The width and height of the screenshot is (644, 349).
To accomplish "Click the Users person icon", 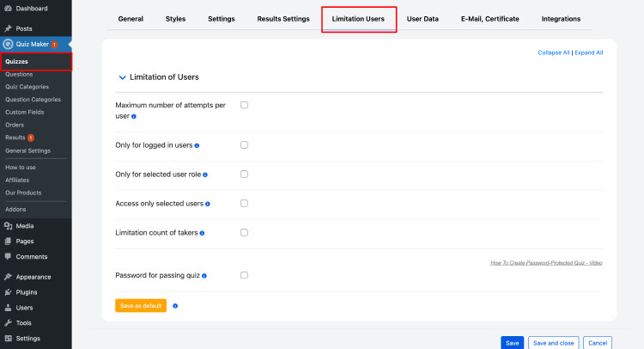I will coord(8,308).
